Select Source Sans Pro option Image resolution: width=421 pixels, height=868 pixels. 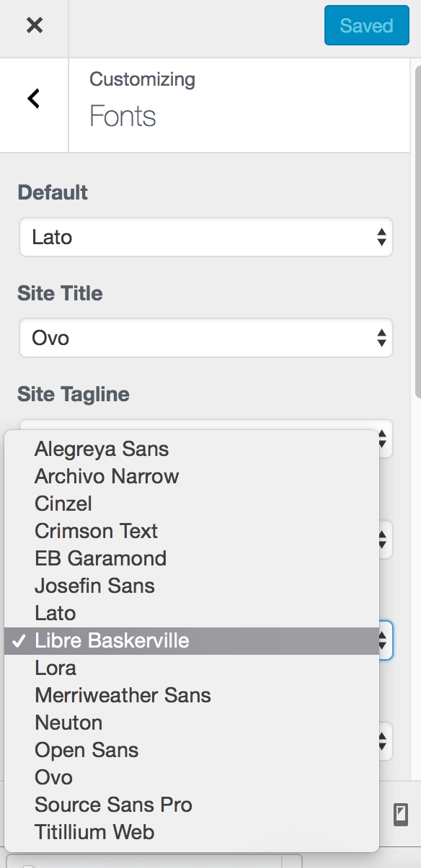click(192, 805)
